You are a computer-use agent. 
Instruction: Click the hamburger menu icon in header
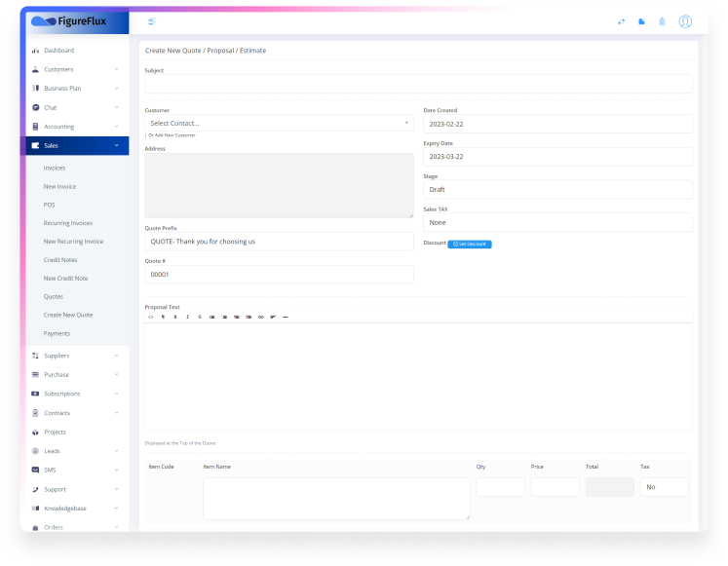coord(151,21)
